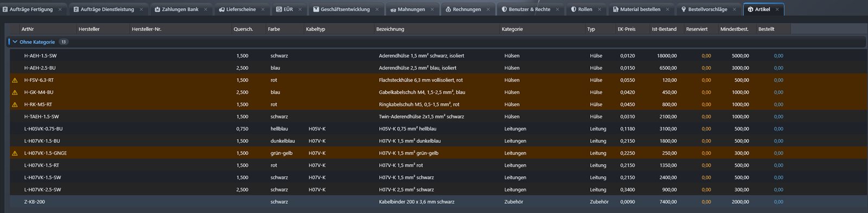
Task: Click the description Gabelkabelschuh M4, 1,5-2,5 mm², blau
Action: [x=422, y=92]
